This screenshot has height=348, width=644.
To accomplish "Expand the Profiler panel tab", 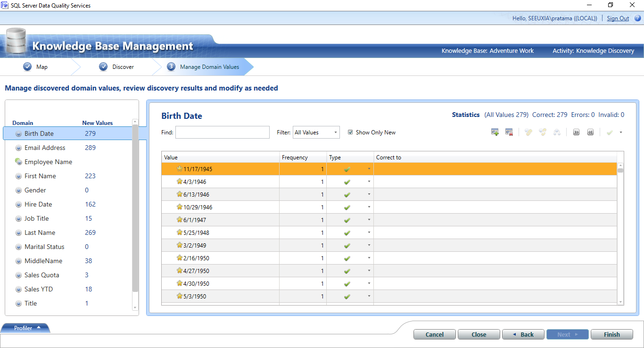I will 26,328.
